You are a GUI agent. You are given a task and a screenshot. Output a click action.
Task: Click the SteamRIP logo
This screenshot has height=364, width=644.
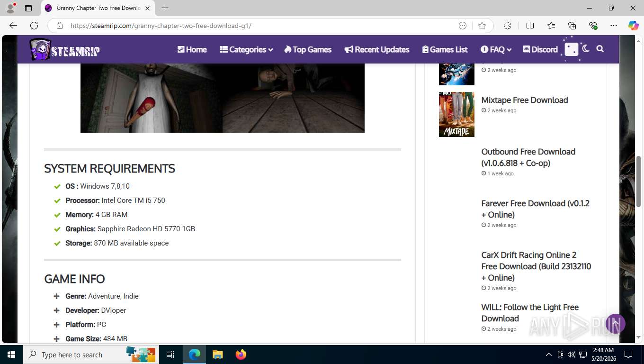click(65, 49)
